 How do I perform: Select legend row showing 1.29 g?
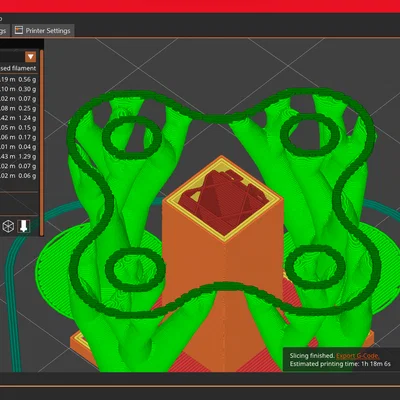18,156
